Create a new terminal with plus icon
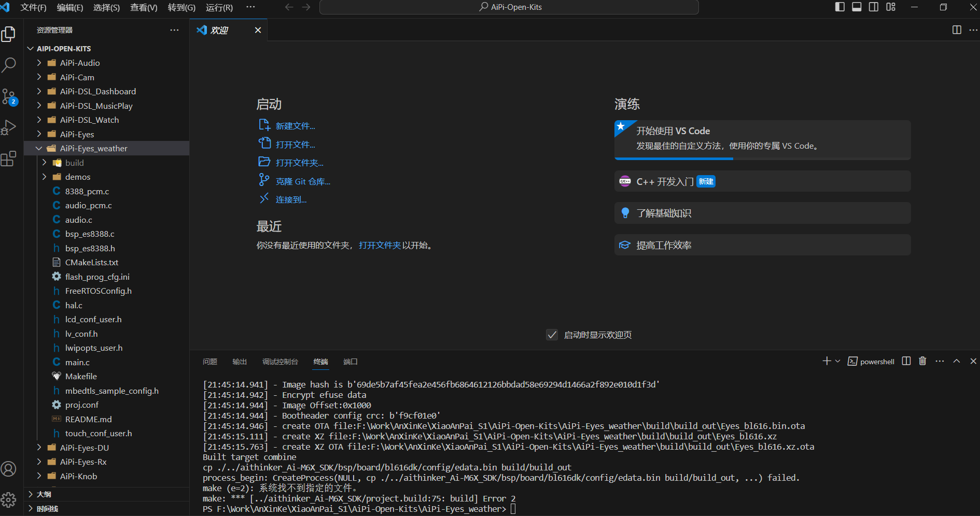This screenshot has height=516, width=980. tap(827, 361)
